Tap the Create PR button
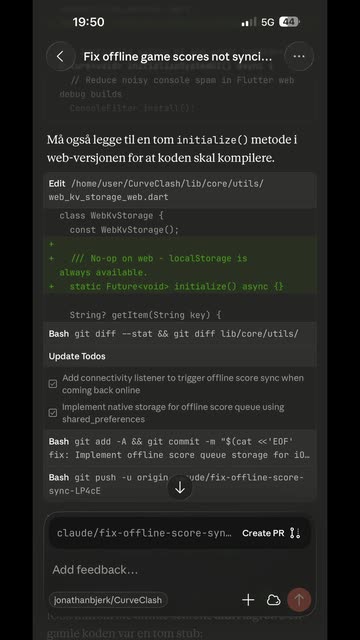The height and width of the screenshot is (640, 360). click(x=263, y=533)
